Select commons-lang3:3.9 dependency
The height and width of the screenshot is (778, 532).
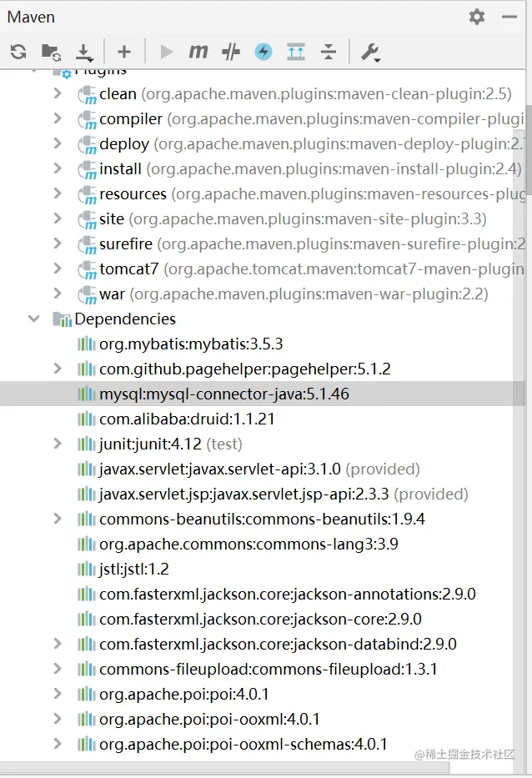[x=248, y=544]
